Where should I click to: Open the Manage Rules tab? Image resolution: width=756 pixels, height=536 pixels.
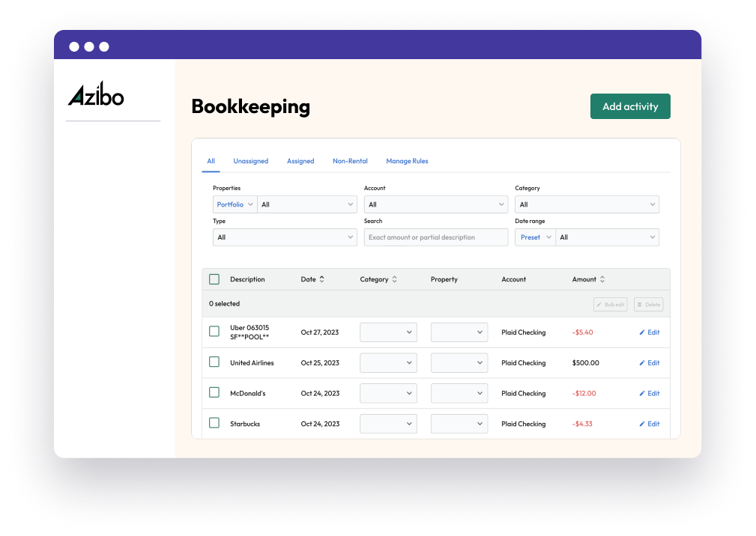pyautogui.click(x=407, y=161)
